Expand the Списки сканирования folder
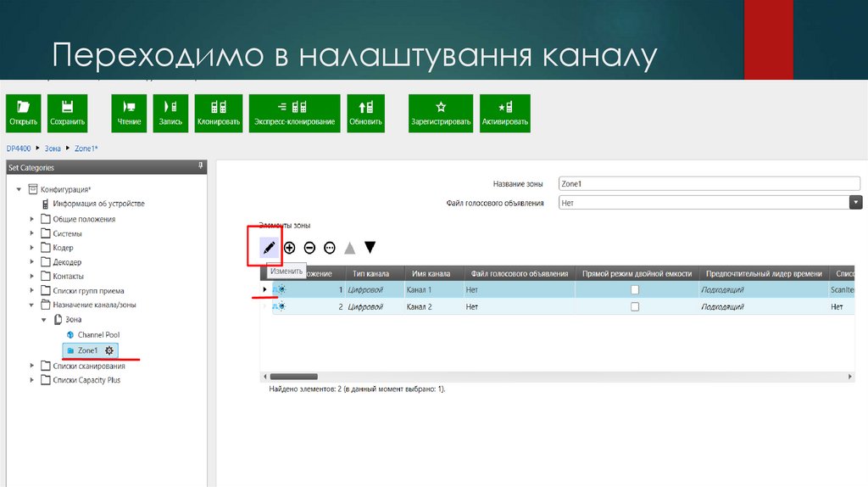 pyautogui.click(x=31, y=366)
